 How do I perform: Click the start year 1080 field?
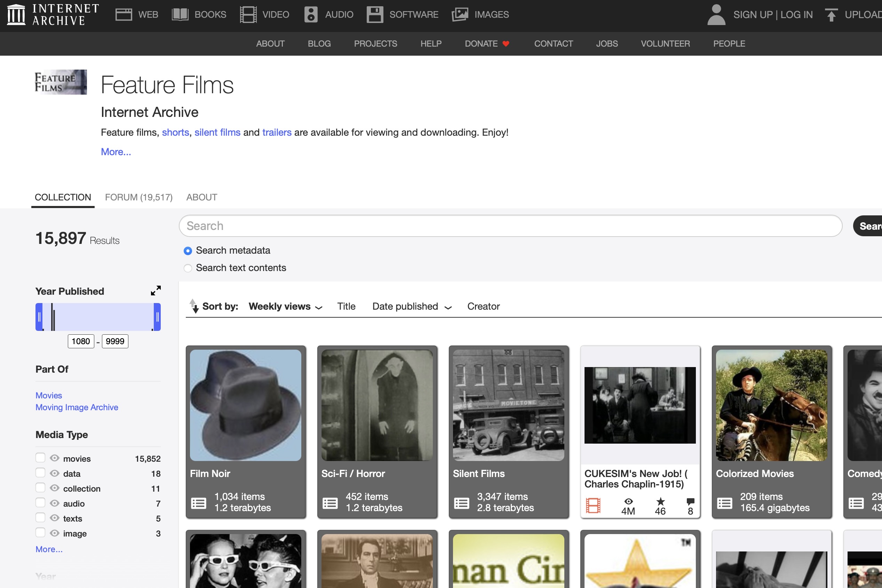tap(81, 341)
